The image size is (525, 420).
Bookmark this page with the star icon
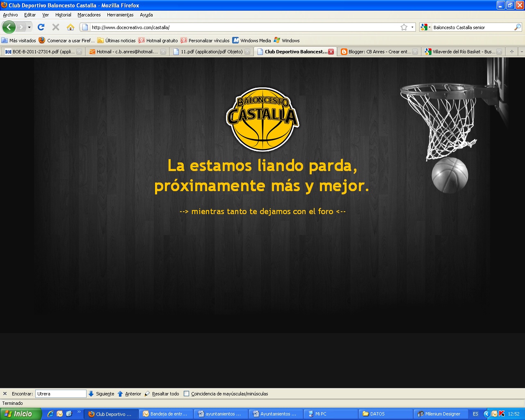(x=404, y=27)
